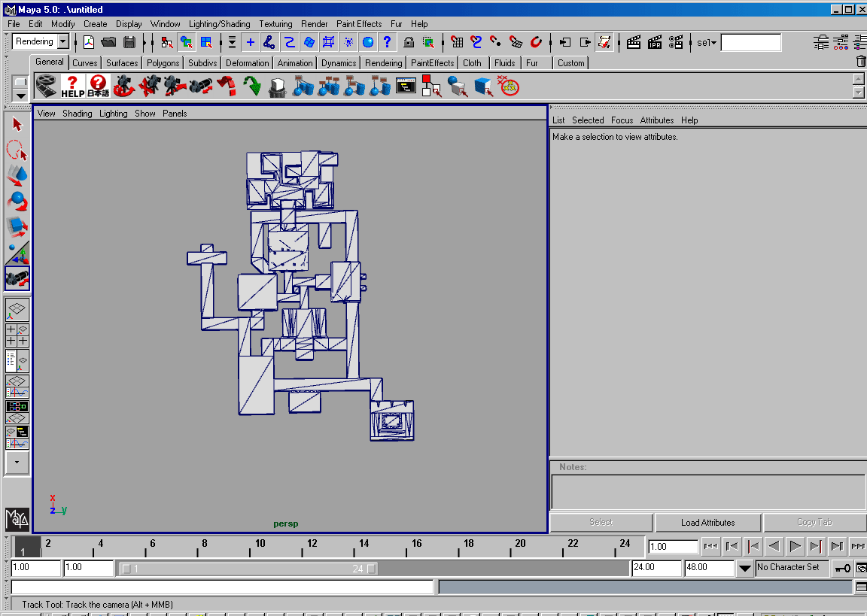Image resolution: width=867 pixels, height=616 pixels.
Task: Toggle the lock selection padlock icon
Action: click(x=408, y=42)
